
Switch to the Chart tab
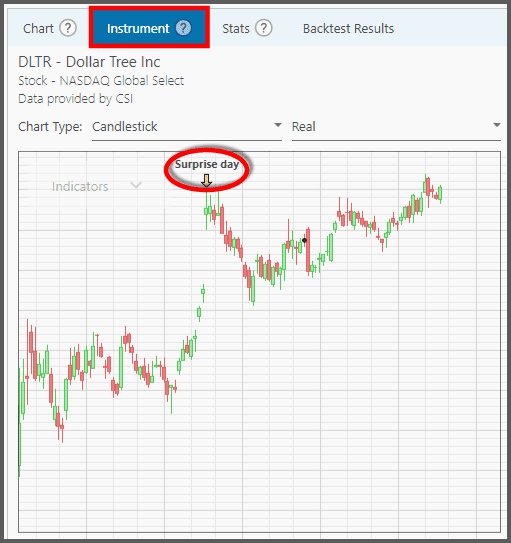click(38, 28)
